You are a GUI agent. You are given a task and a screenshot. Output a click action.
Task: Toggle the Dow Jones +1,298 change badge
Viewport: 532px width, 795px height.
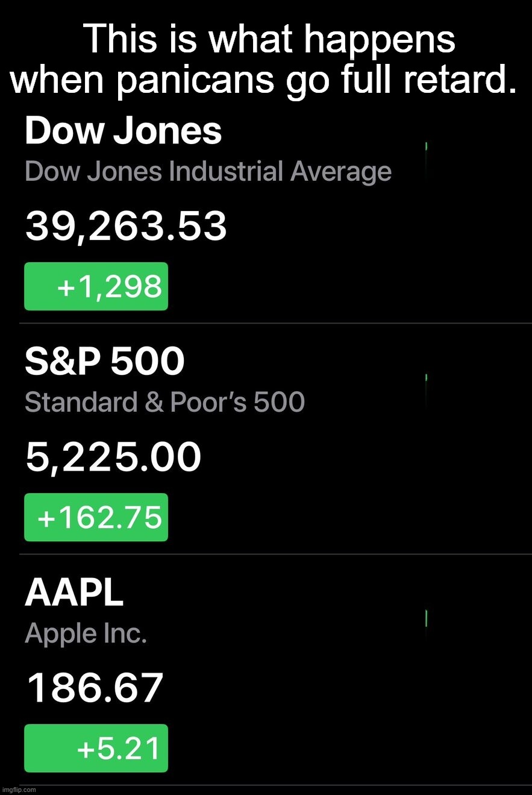click(x=96, y=286)
